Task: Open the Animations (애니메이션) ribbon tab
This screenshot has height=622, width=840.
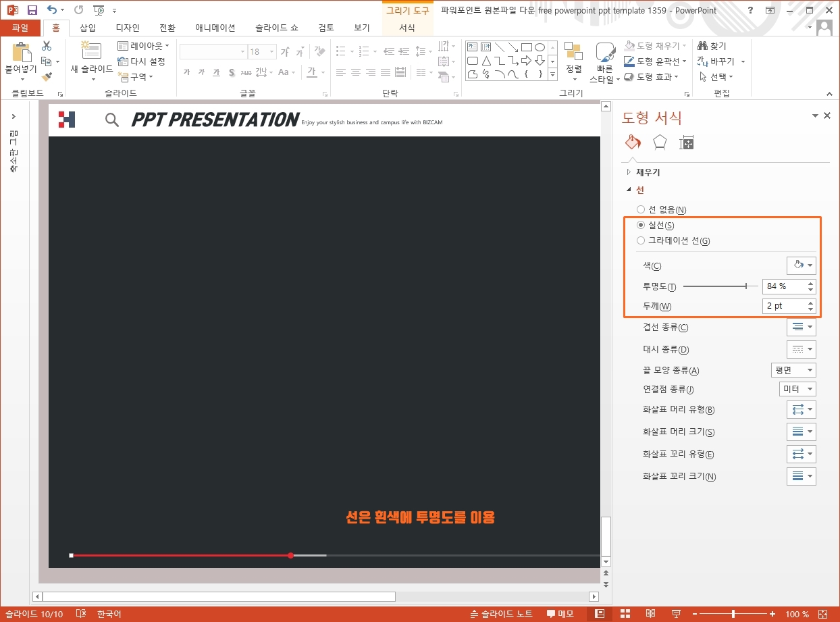Action: tap(215, 28)
